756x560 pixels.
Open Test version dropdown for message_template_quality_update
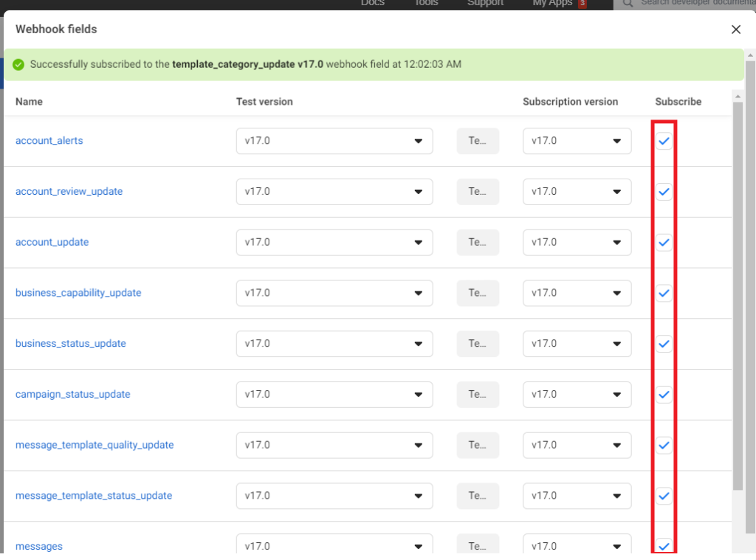tap(334, 446)
